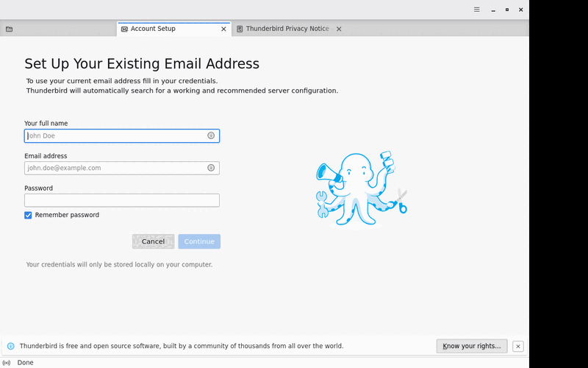
Task: Click the Cancel button
Action: click(x=153, y=241)
